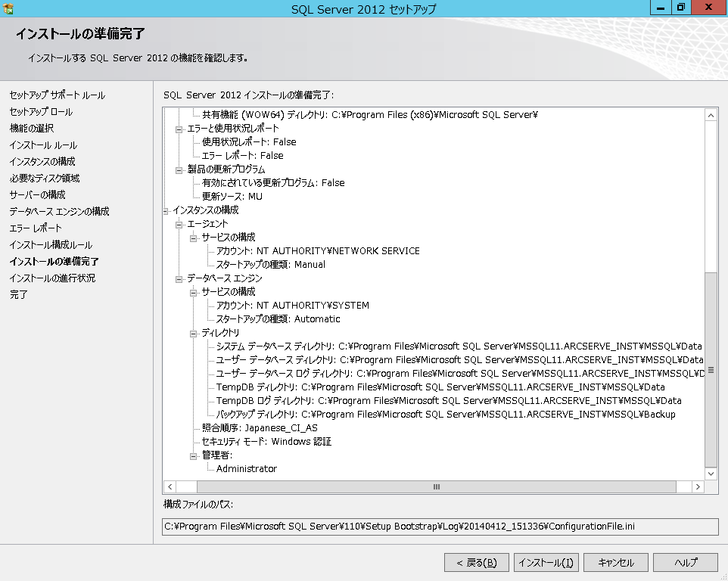Image resolution: width=728 pixels, height=581 pixels.
Task: Click the キャンセル button
Action: pyautogui.click(x=616, y=562)
